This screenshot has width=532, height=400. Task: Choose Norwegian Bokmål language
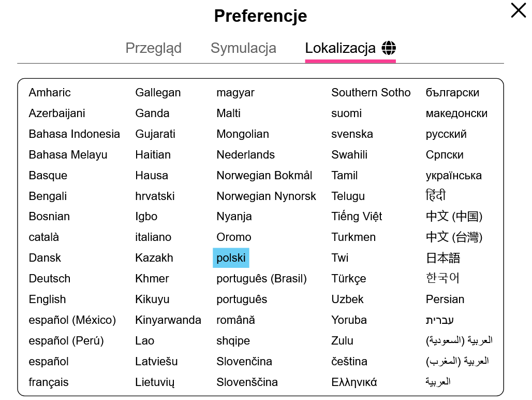(x=264, y=175)
